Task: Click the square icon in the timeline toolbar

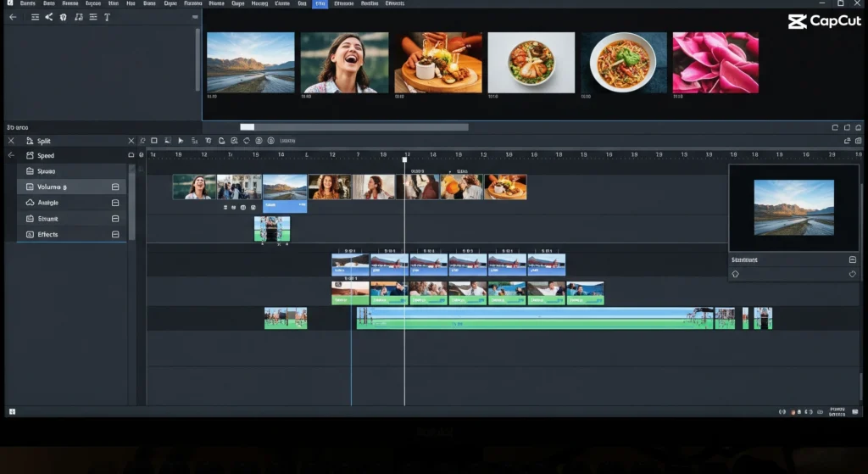Action: coord(154,141)
